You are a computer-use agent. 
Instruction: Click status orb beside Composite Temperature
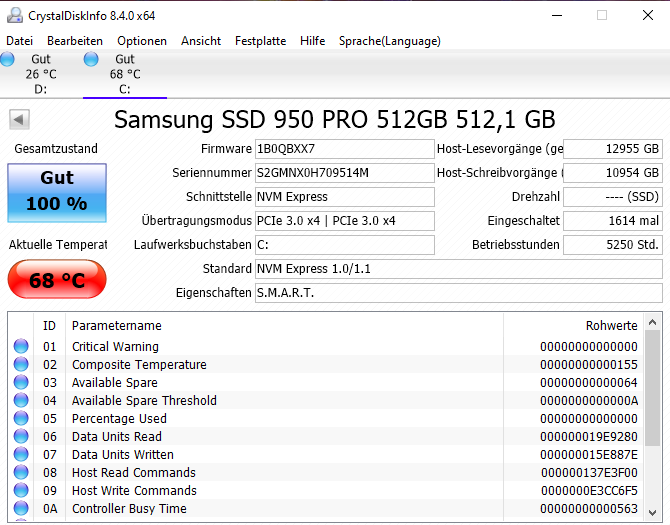pos(21,364)
